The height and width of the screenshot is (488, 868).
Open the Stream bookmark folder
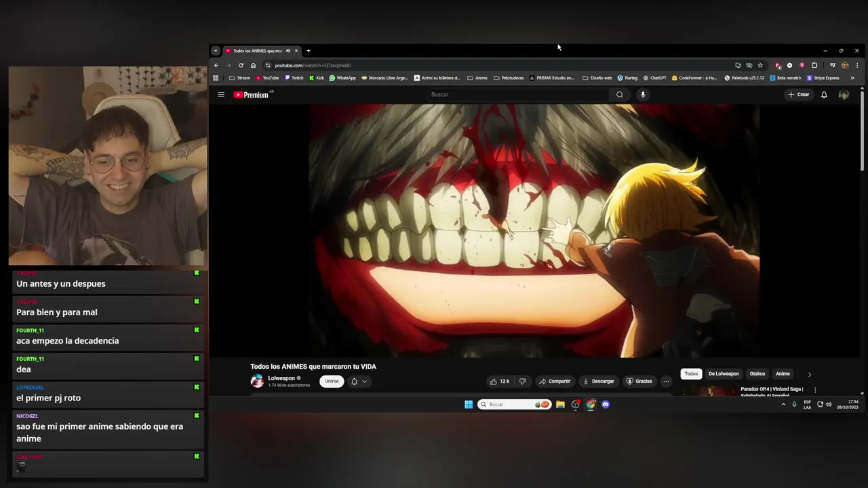(239, 78)
